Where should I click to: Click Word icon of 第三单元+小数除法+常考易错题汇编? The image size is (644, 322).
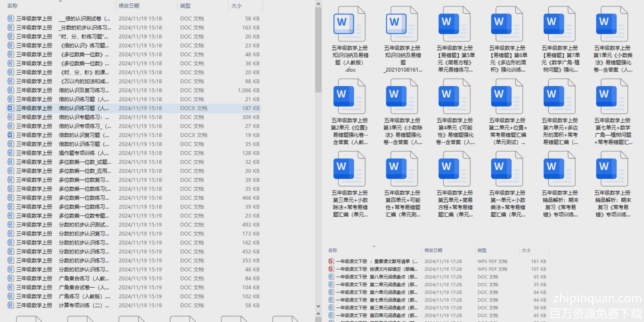click(349, 169)
